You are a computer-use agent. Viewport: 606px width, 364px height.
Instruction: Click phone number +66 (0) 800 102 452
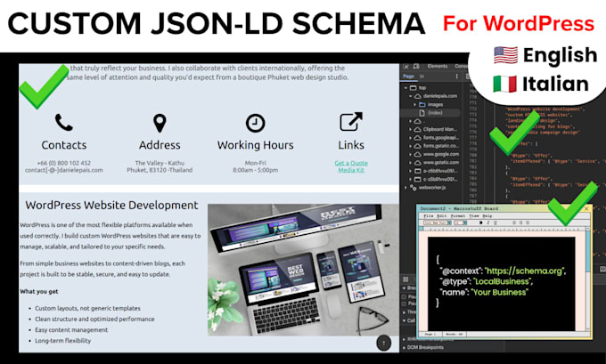tap(64, 163)
